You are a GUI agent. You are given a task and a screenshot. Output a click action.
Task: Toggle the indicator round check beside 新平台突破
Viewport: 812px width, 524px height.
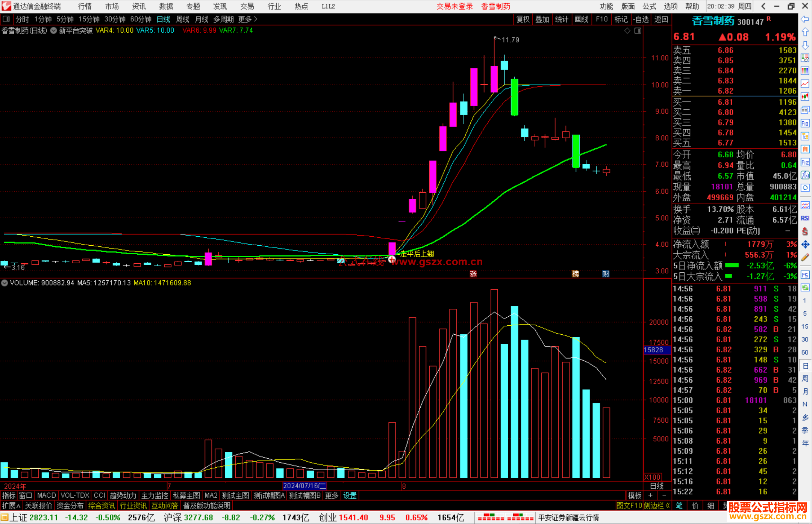[54, 30]
